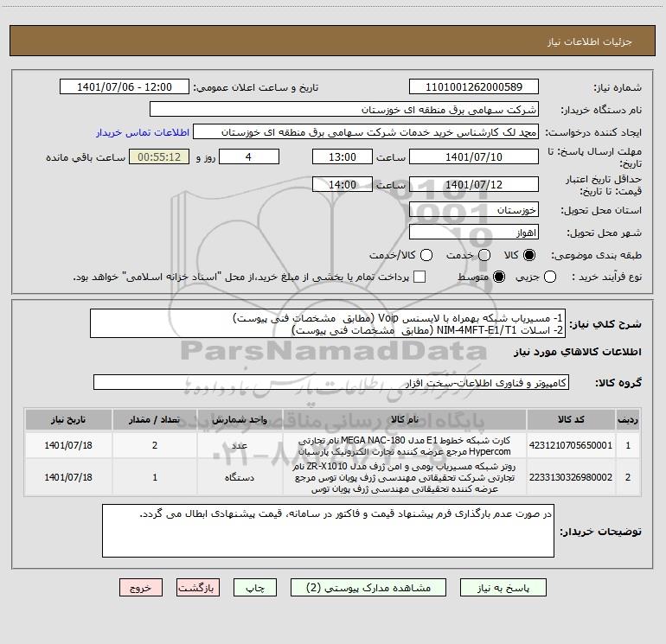
Task: Click the توضیحات خریدار text area
Action: coord(328,531)
